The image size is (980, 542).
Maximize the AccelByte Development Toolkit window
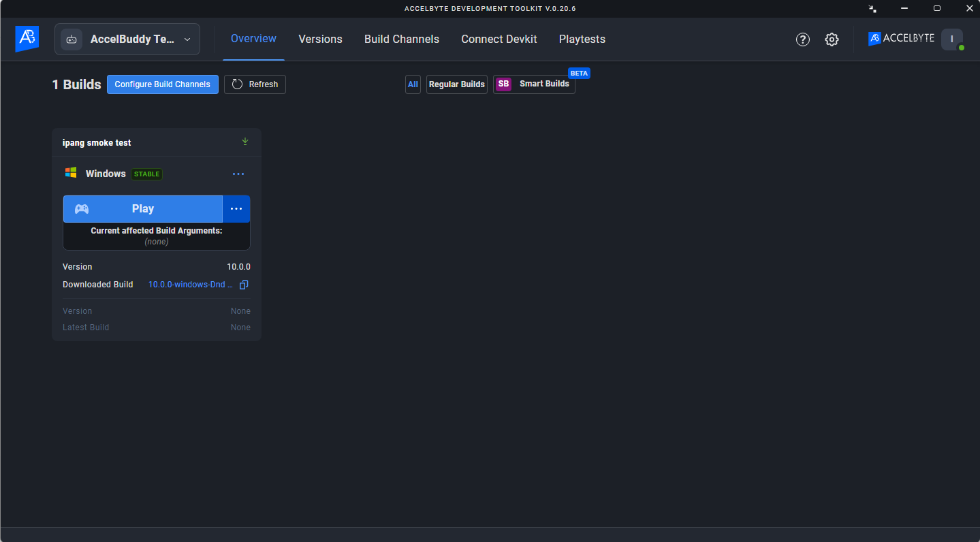[937, 8]
